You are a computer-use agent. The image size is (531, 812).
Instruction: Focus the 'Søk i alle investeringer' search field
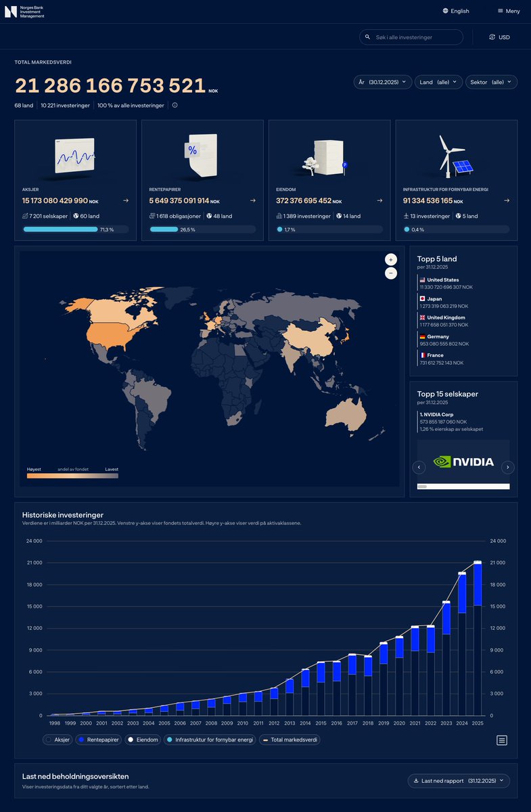click(x=411, y=37)
